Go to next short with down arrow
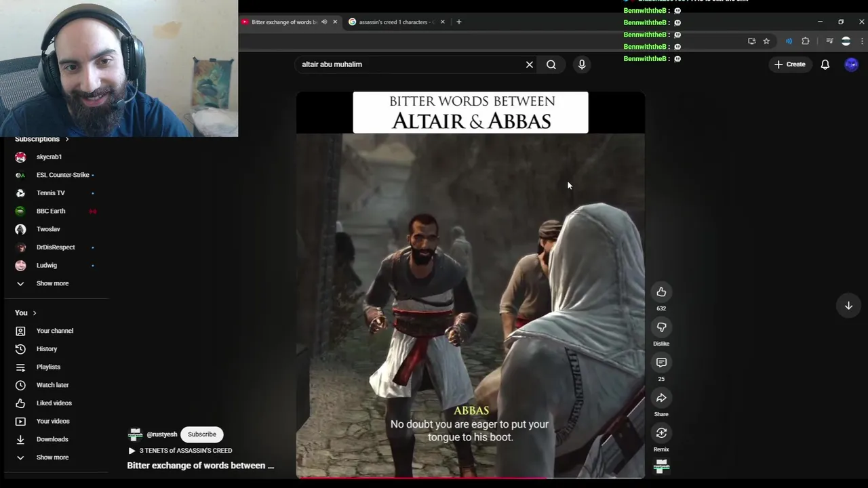The height and width of the screenshot is (488, 868). coord(848,306)
